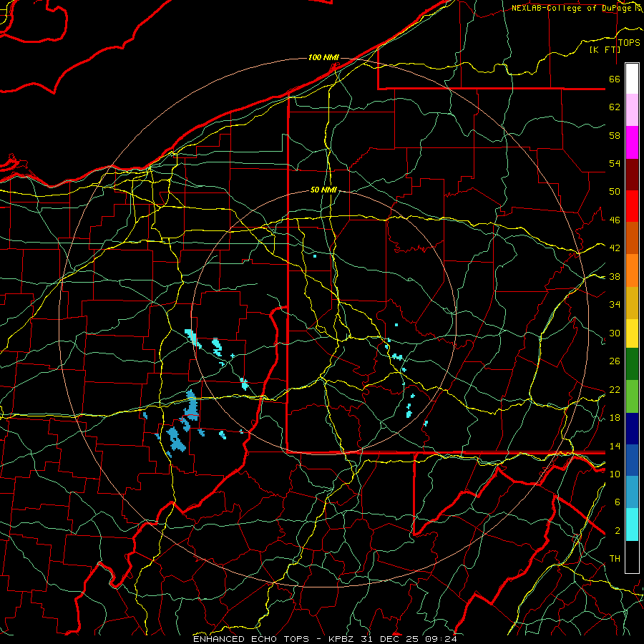Image resolution: width=644 pixels, height=644 pixels.
Task: Click the legend value 6
Action: click(617, 502)
